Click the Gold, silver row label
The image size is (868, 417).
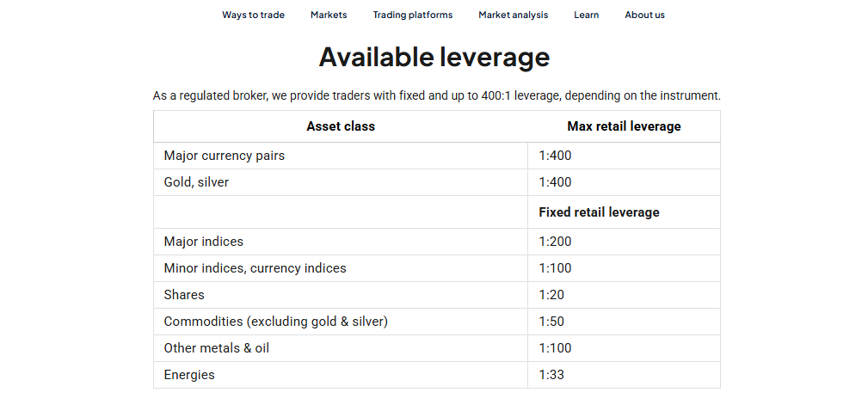196,182
